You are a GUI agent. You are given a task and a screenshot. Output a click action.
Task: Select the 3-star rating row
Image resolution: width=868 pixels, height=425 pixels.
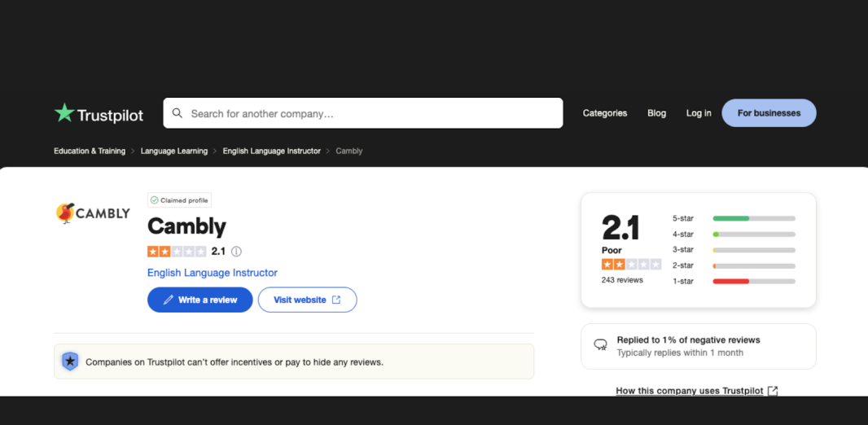[734, 250]
